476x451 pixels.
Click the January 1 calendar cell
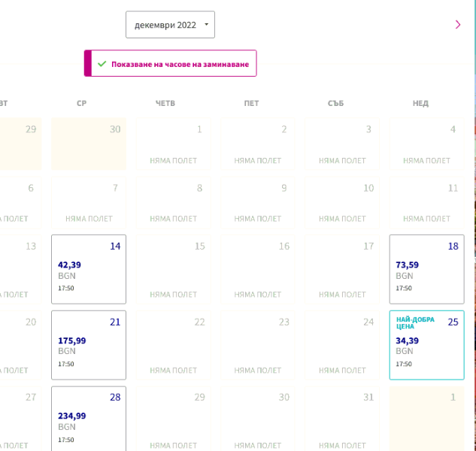pos(426,419)
